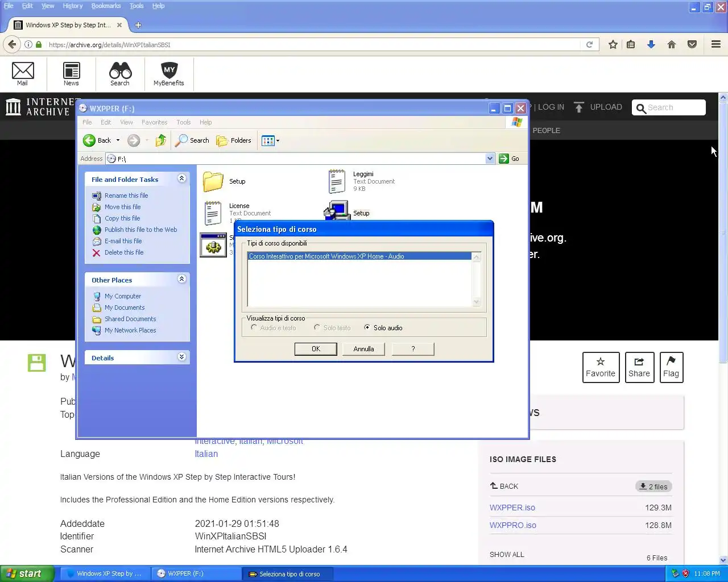Click the Start button on taskbar
Viewport: 728px width, 582px height.
27,573
